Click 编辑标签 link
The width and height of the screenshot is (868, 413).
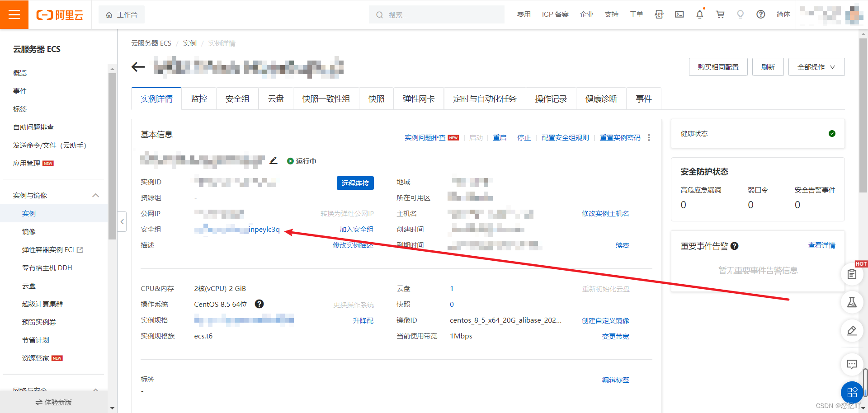(615, 380)
